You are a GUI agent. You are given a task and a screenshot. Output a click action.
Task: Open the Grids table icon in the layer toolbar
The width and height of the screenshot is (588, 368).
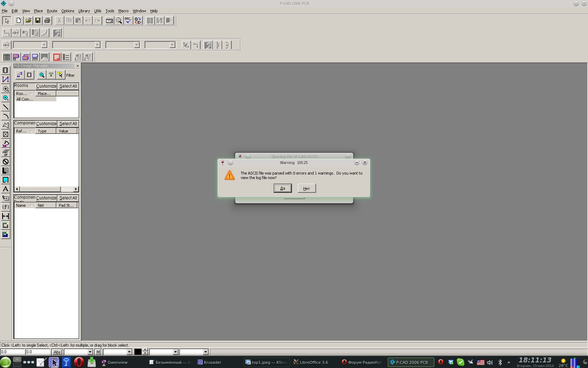pos(6,57)
